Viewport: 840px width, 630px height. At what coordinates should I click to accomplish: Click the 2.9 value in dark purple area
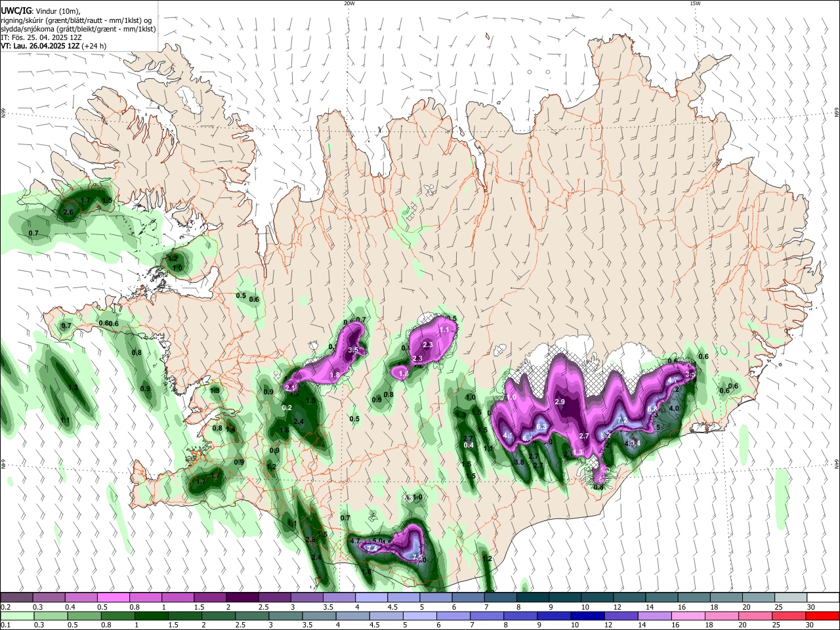(x=560, y=402)
